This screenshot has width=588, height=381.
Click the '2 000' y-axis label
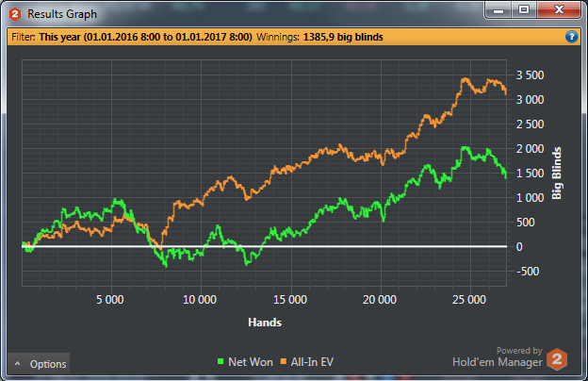(530, 149)
